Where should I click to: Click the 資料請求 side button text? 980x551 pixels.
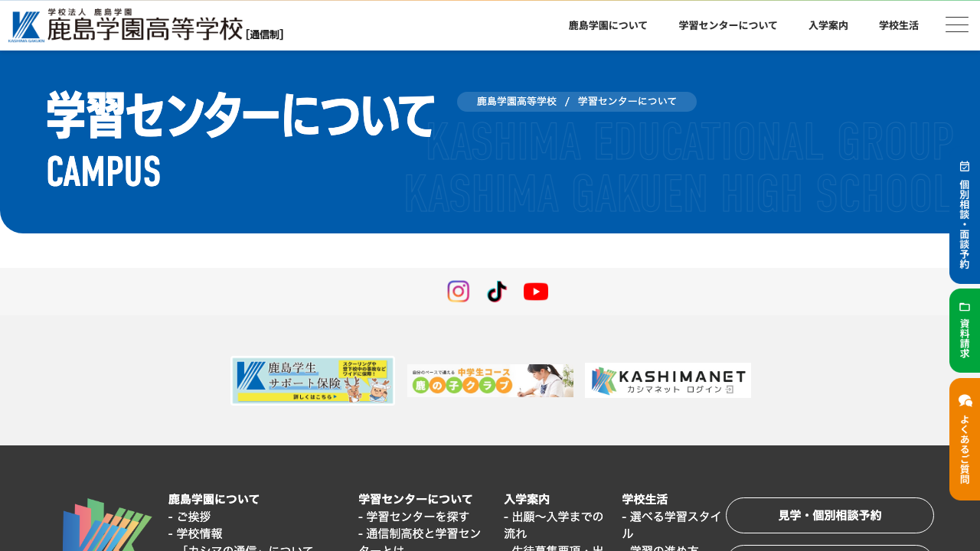point(965,337)
